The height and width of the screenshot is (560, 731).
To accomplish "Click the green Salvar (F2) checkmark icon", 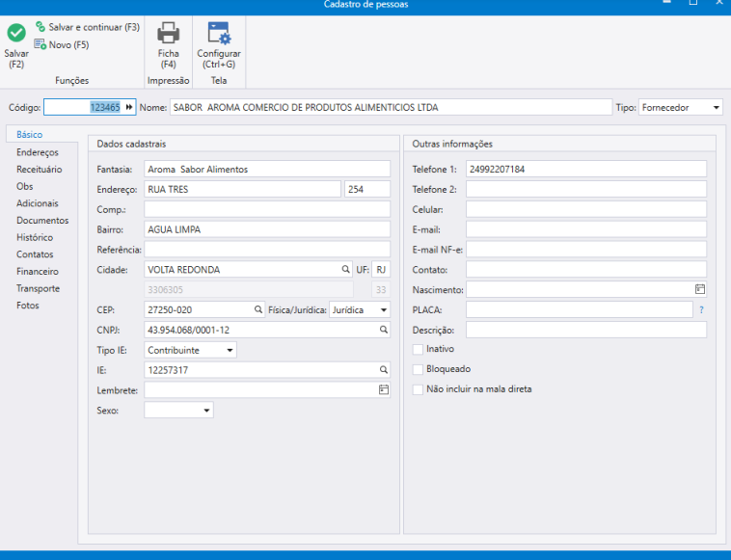I will click(x=16, y=34).
